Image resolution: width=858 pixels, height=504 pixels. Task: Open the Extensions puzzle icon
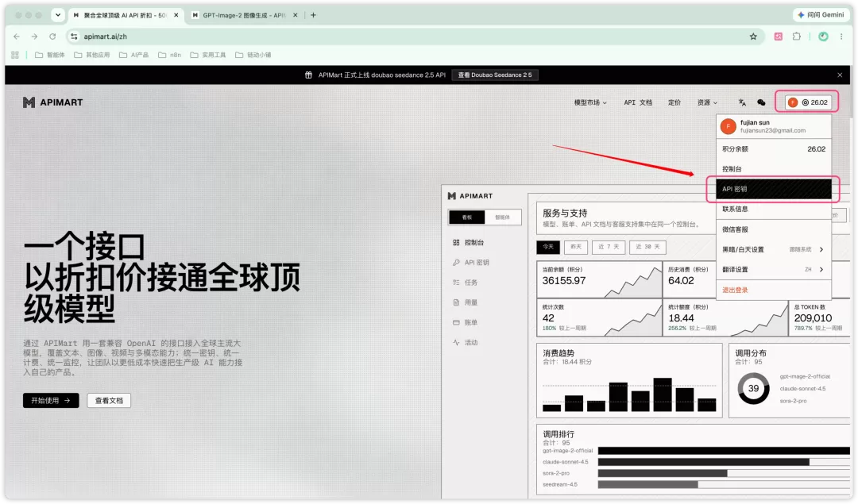tap(797, 37)
